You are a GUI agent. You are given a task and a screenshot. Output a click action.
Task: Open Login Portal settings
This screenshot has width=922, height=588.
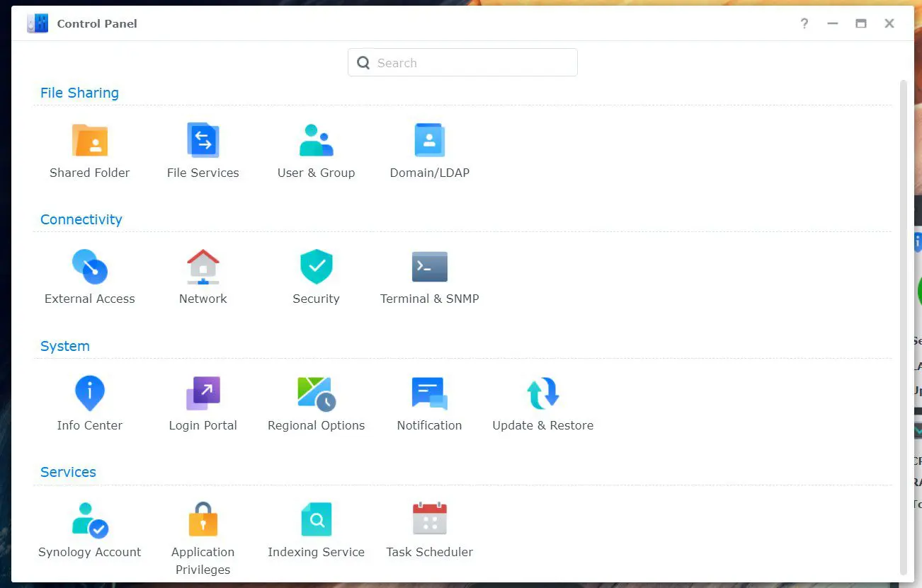[203, 393]
